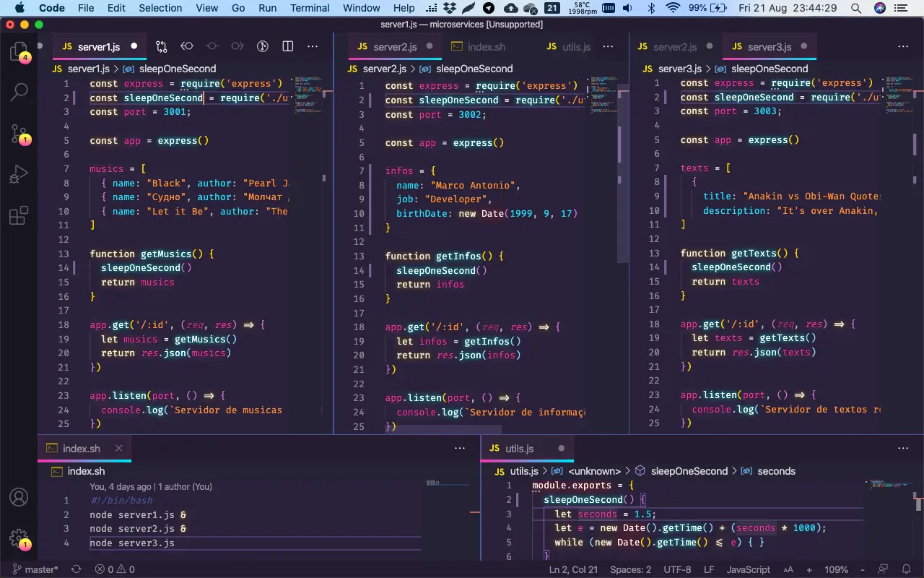Click the volume icon in menu bar
This screenshot has width=924, height=578.
tap(627, 8)
